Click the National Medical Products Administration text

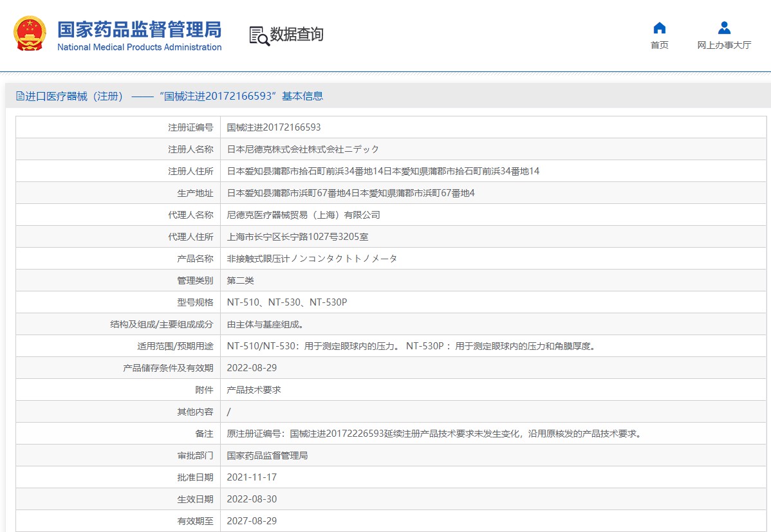coord(139,47)
